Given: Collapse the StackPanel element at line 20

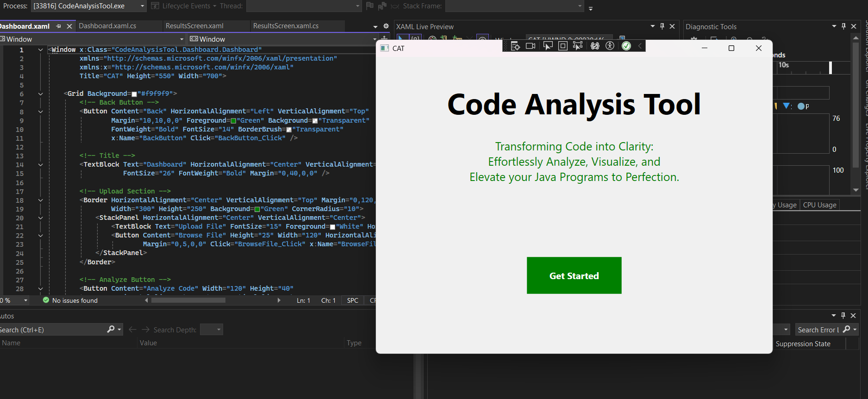Looking at the screenshot, I should [41, 218].
